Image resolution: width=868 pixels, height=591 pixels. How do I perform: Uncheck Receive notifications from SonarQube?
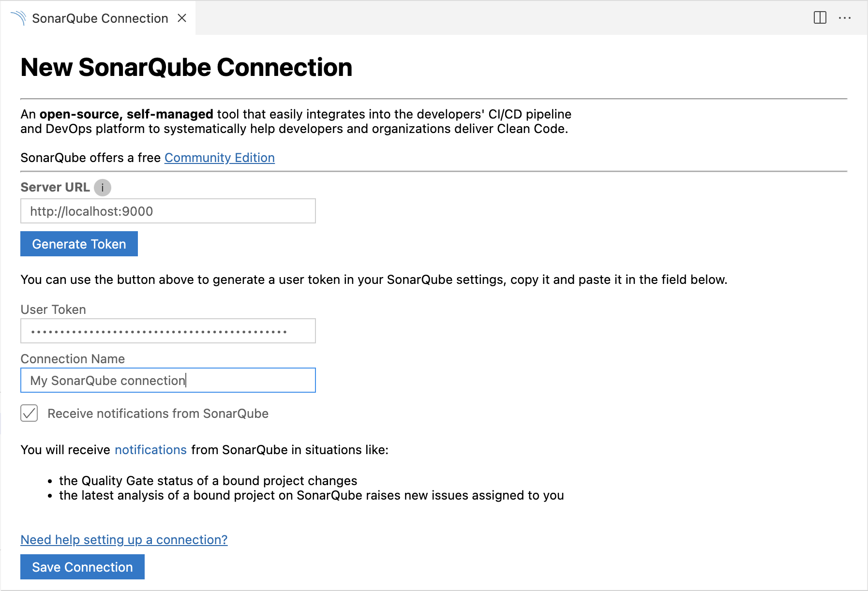click(29, 414)
